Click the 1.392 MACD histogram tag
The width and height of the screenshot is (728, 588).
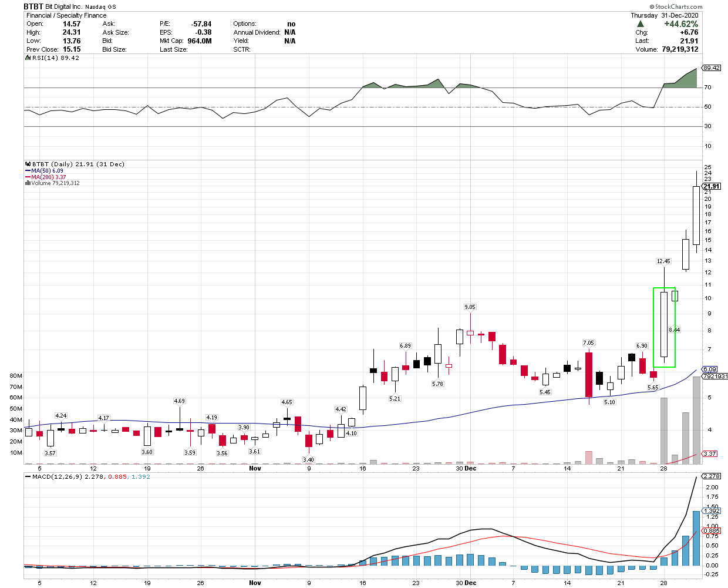point(712,511)
